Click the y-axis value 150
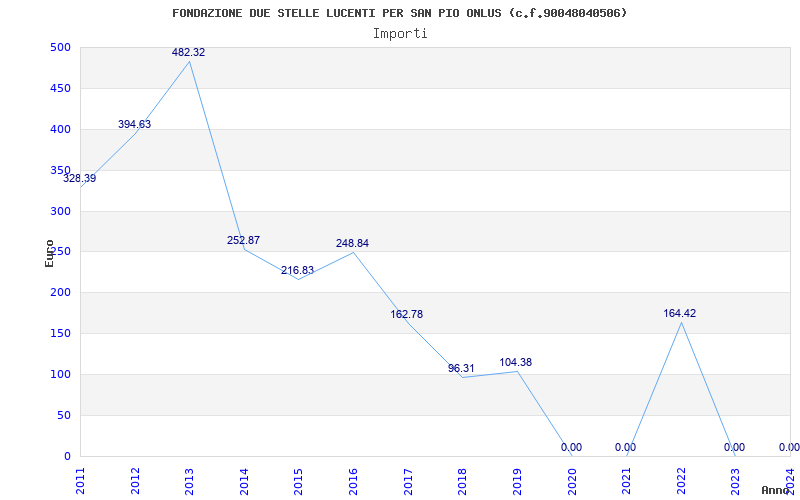This screenshot has height=500, width=800. (60, 334)
